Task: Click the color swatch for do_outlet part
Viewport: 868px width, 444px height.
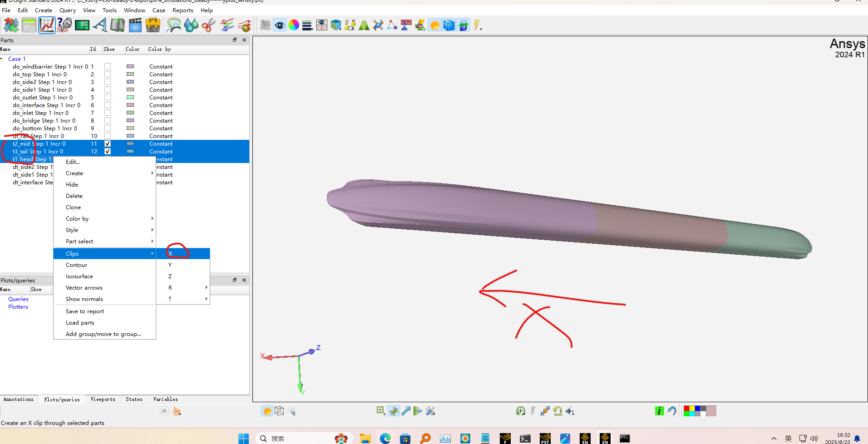Action: tap(130, 97)
